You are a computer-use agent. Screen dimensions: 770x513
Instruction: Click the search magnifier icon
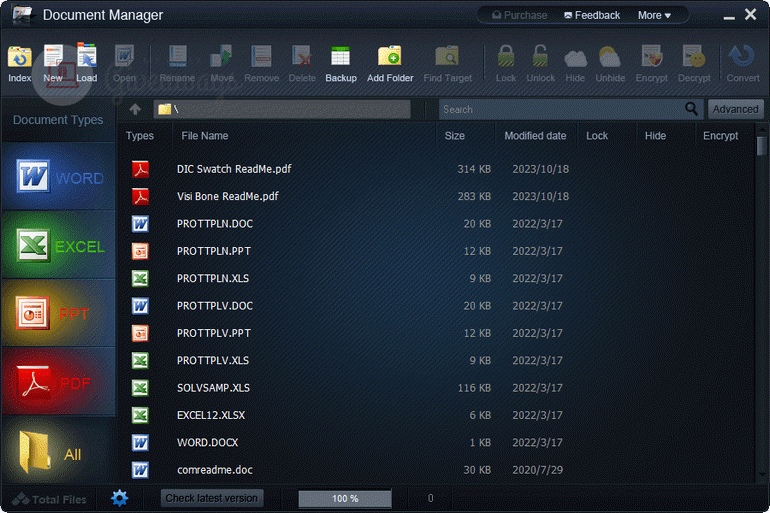(x=691, y=109)
